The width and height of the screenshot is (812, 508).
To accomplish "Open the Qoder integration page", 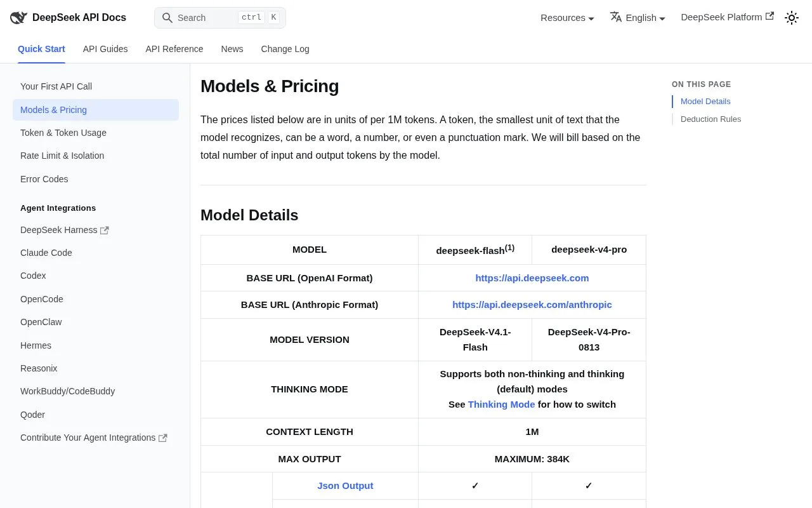I will (x=96, y=415).
